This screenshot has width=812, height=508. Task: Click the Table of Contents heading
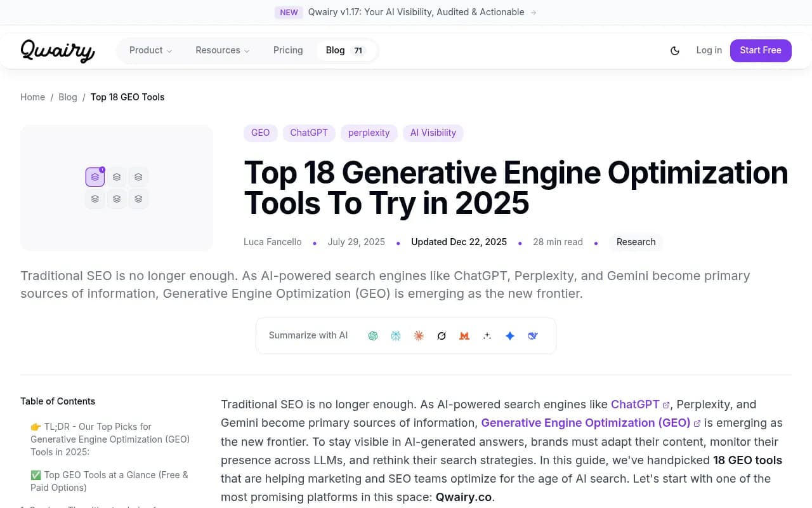58,401
